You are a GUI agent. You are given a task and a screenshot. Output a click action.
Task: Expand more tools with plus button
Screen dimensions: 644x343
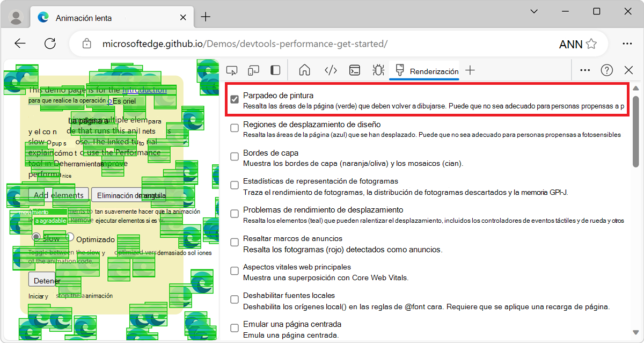470,70
